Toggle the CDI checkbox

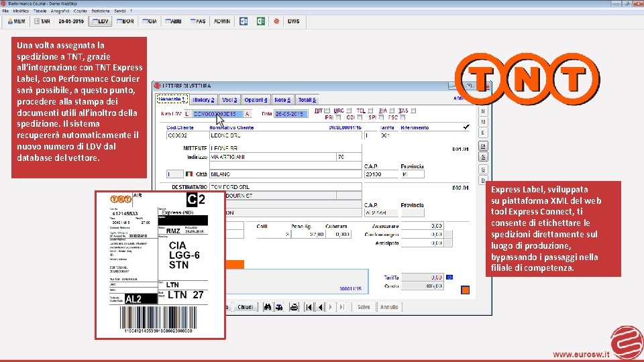tap(360, 117)
